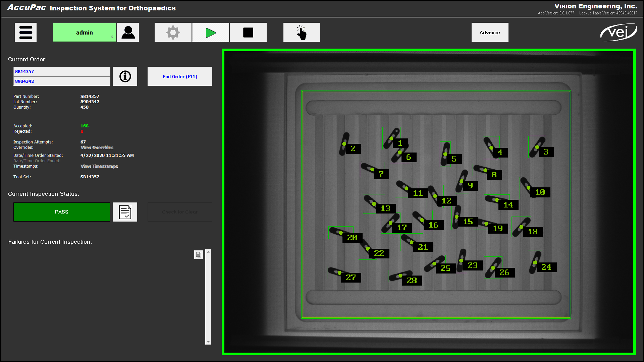Click the copy failures list icon
The height and width of the screenshot is (362, 644).
pyautogui.click(x=199, y=255)
